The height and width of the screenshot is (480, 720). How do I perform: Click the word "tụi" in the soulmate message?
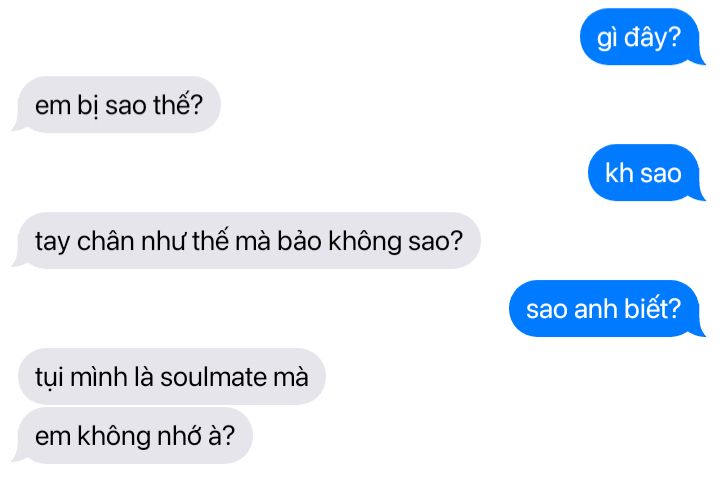pos(49,378)
